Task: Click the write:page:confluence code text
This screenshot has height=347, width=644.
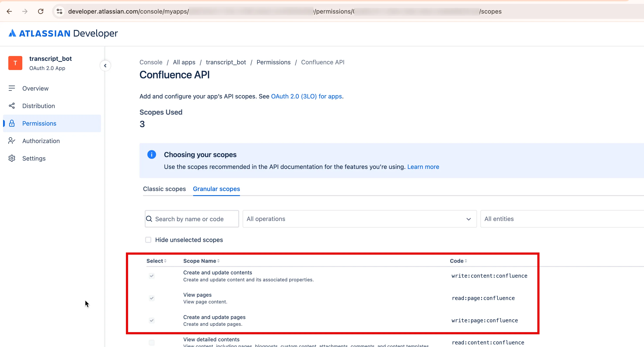Action: tap(484, 321)
